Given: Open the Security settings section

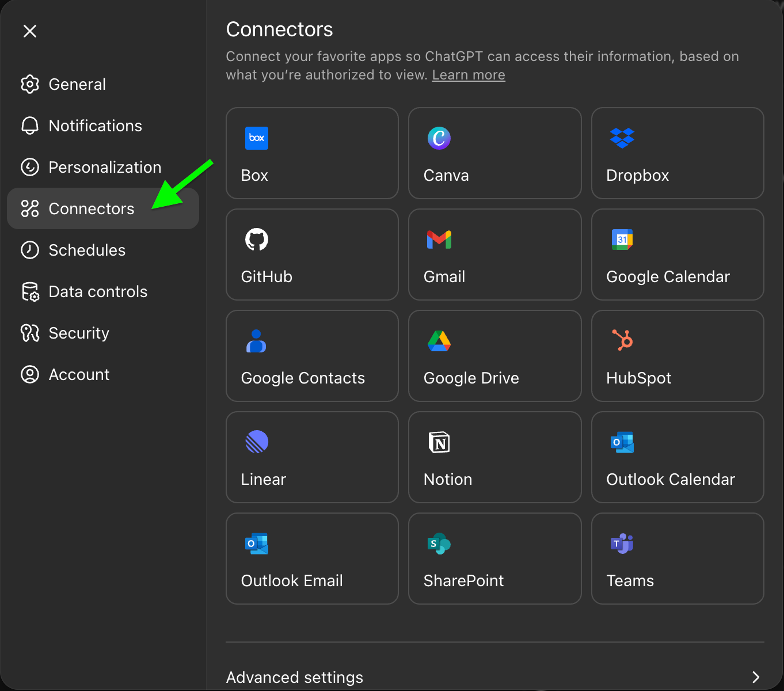Looking at the screenshot, I should click(x=79, y=333).
